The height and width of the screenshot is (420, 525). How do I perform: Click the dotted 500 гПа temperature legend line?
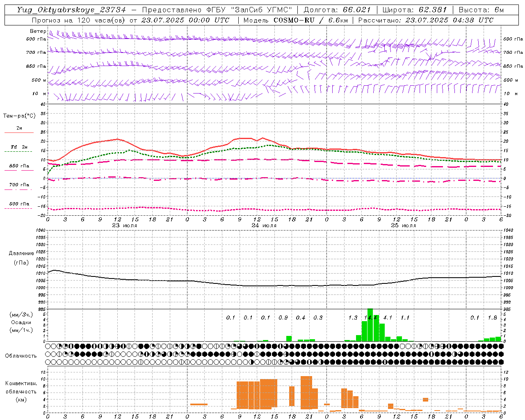click(x=18, y=208)
